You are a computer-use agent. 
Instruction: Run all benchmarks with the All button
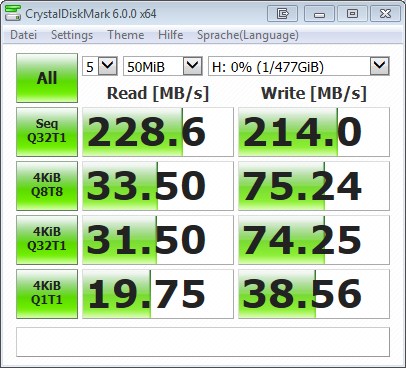click(x=47, y=78)
